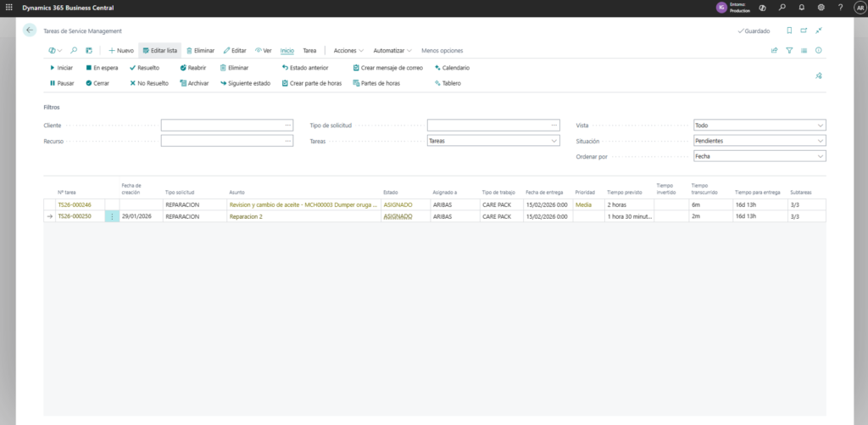Click the Cliente filter field

223,125
